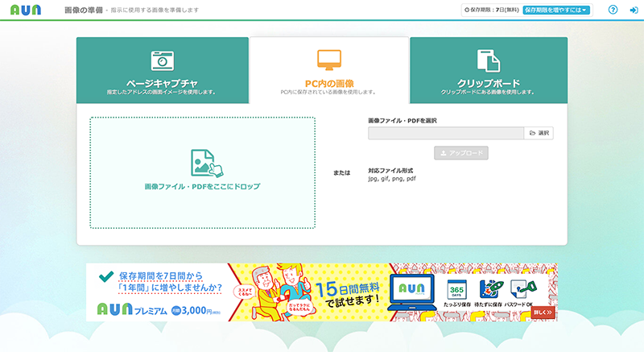Viewport: 644px width, 352px height.
Task: Click the orange monitor icon
Action: 328,59
